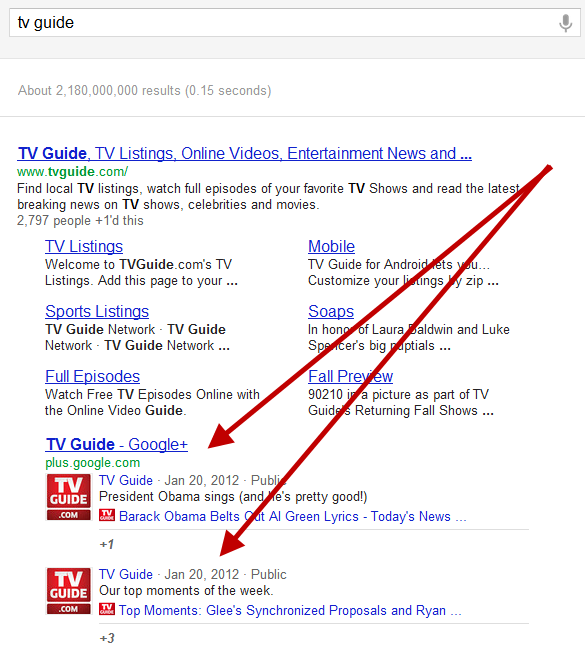Click 'Watch Free TV Episodes Online with' snippet
The image size is (585, 650).
[x=152, y=403]
